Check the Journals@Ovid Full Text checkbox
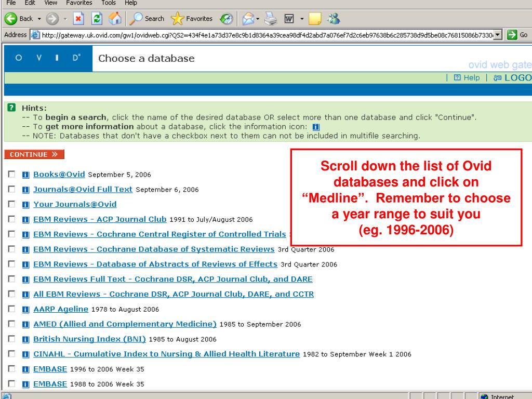532x399 pixels. (11, 189)
